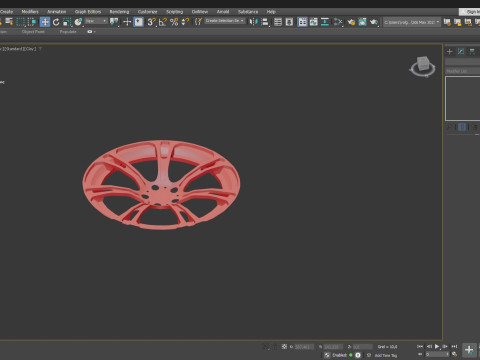Image resolution: width=480 pixels, height=360 pixels.
Task: Open the project path dropdown
Action: click(x=412, y=22)
